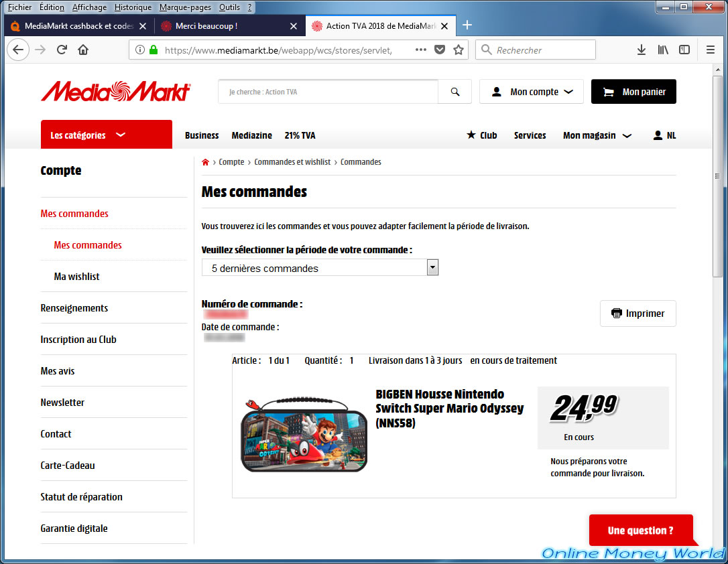The image size is (728, 564).
Task: Open Mediazine link
Action: [251, 135]
